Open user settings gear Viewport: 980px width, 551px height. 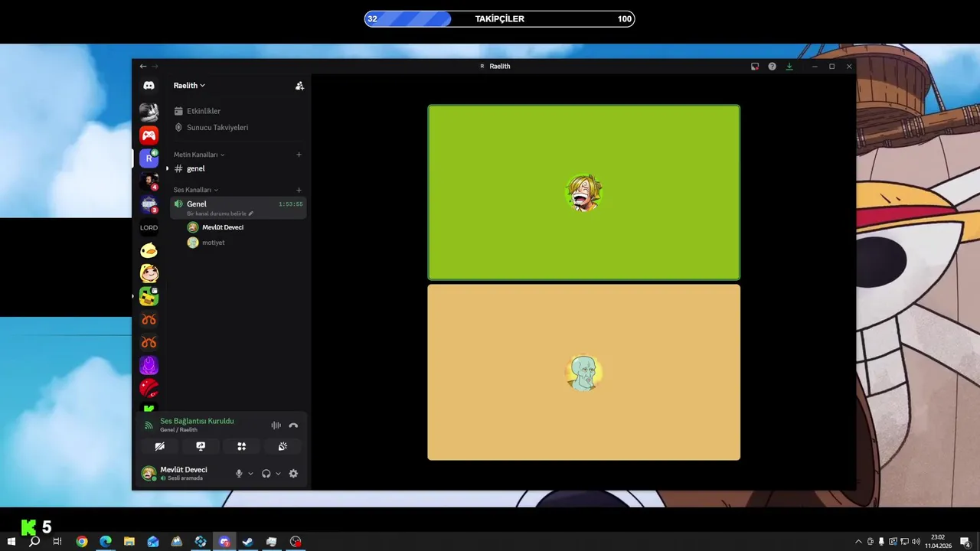293,474
